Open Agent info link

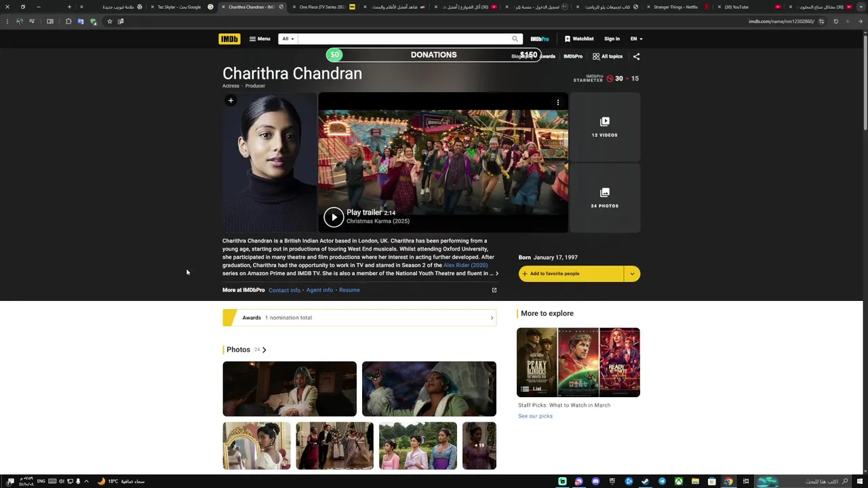click(319, 290)
